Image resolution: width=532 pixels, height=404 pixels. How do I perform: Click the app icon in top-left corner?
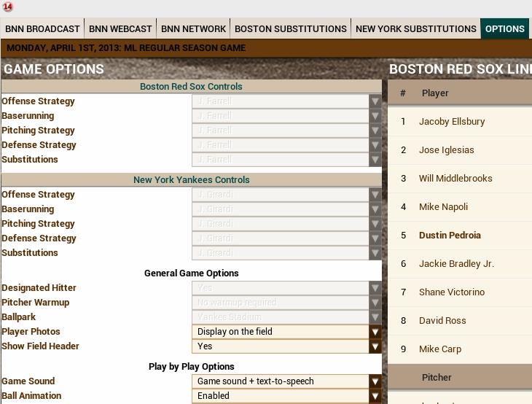(7, 7)
